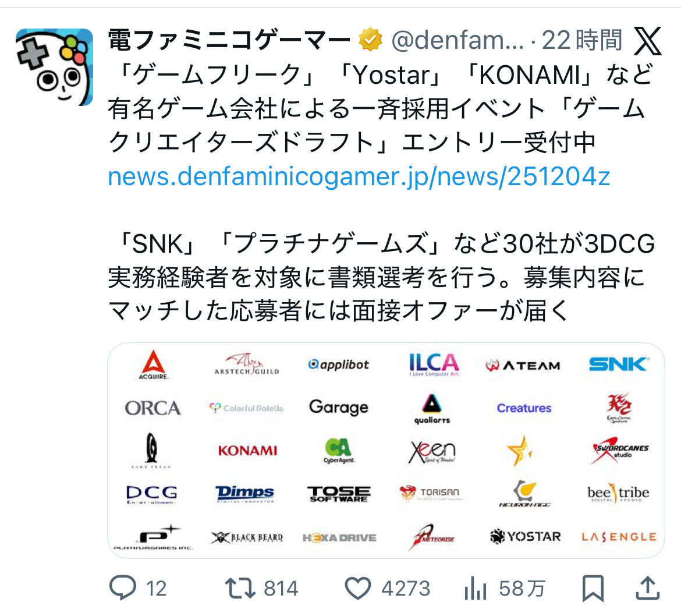This screenshot has width=681, height=616.
Task: Open the 電ファミニコゲーマー display name
Action: coord(229,40)
